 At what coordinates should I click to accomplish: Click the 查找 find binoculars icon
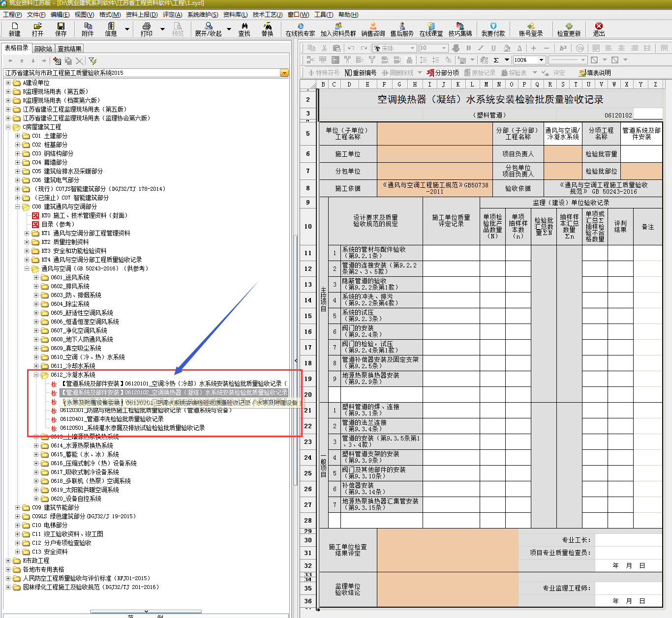coord(244,29)
